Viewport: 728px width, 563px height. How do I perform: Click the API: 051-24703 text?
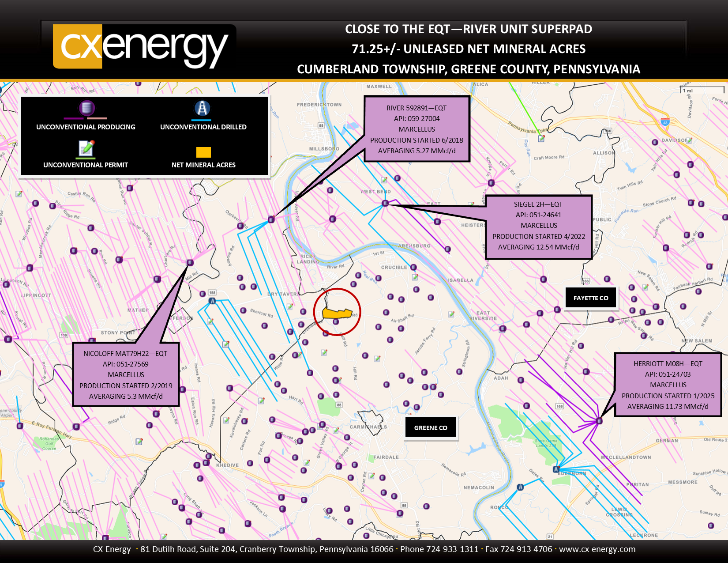coord(668,374)
